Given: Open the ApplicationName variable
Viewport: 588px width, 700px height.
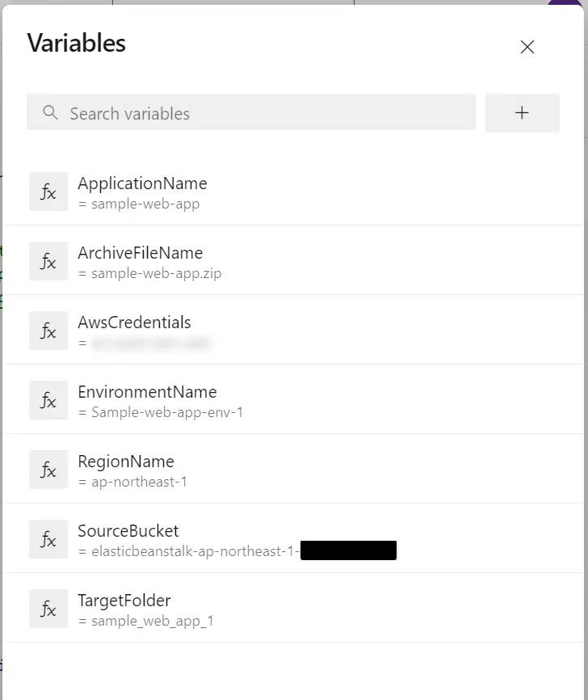Looking at the screenshot, I should [293, 192].
